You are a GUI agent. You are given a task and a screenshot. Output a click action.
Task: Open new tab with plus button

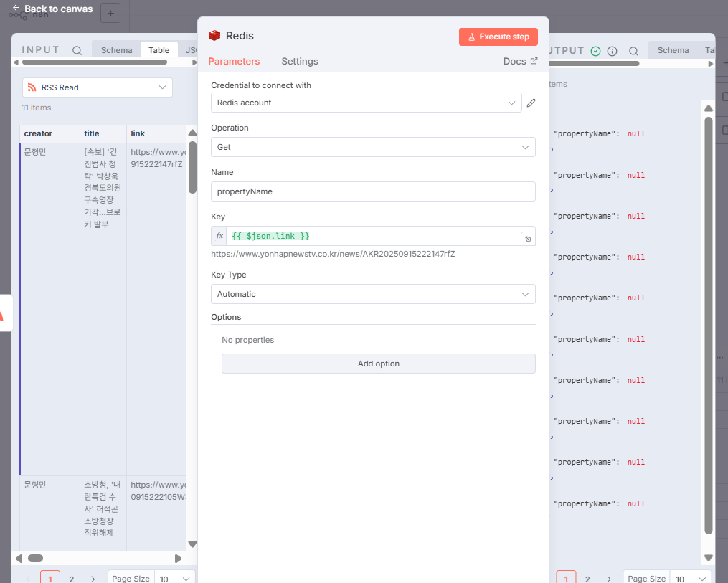pos(110,13)
